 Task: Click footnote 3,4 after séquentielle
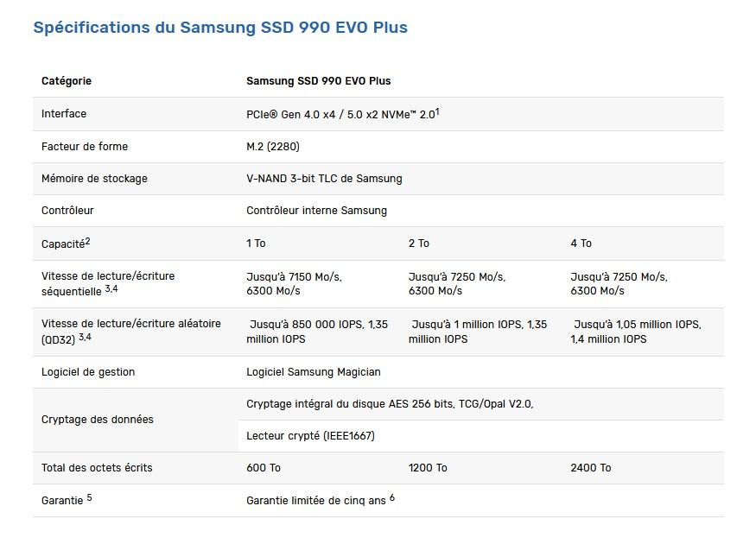(111, 288)
